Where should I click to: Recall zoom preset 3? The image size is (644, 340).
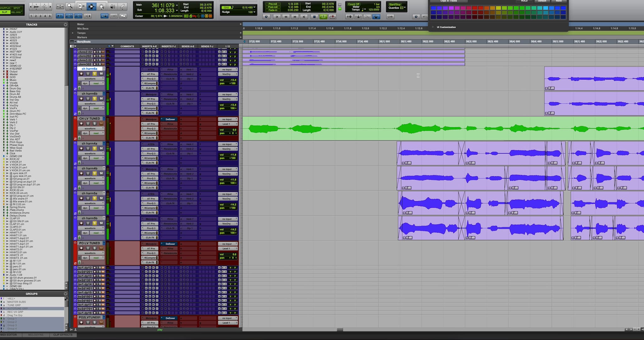coord(40,16)
